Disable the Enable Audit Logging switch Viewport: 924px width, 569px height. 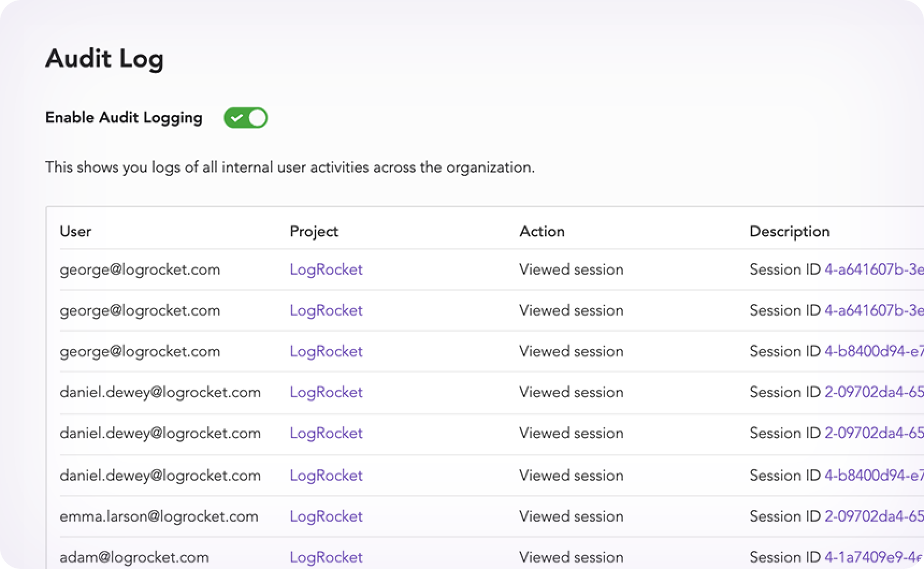246,118
